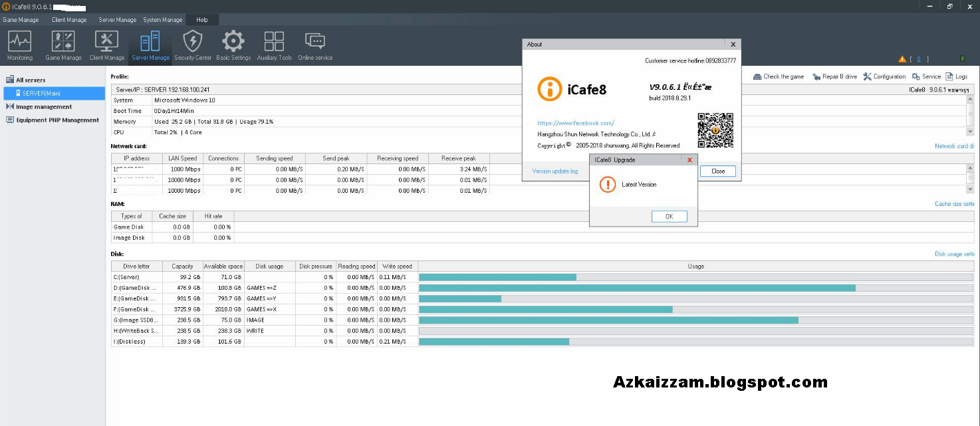
Task: Click OK on the Latest Version dialog
Action: point(669,215)
